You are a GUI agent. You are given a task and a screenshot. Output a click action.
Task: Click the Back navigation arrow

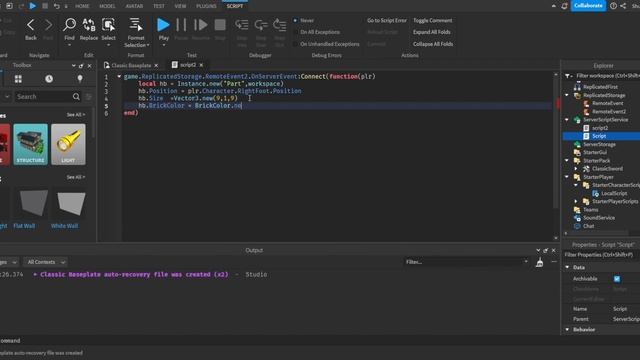pyautogui.click(x=31, y=25)
